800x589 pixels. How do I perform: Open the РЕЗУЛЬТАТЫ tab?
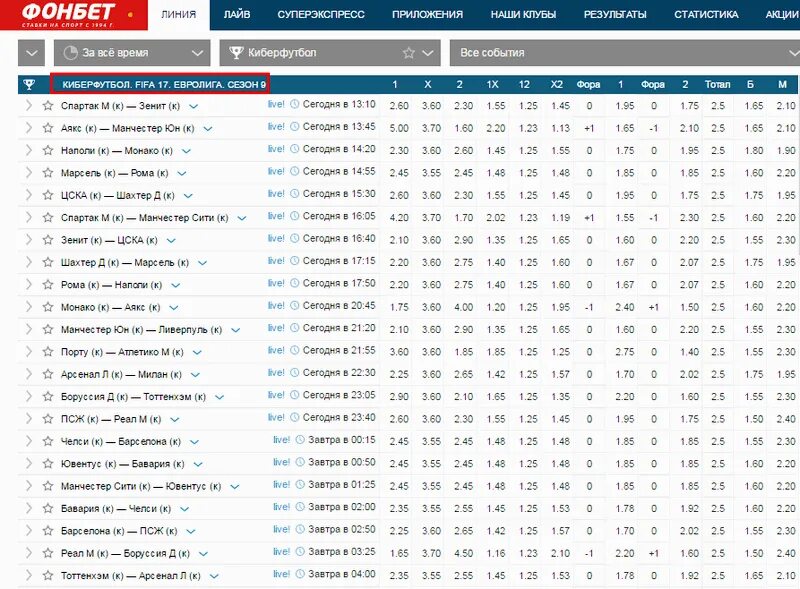point(615,15)
